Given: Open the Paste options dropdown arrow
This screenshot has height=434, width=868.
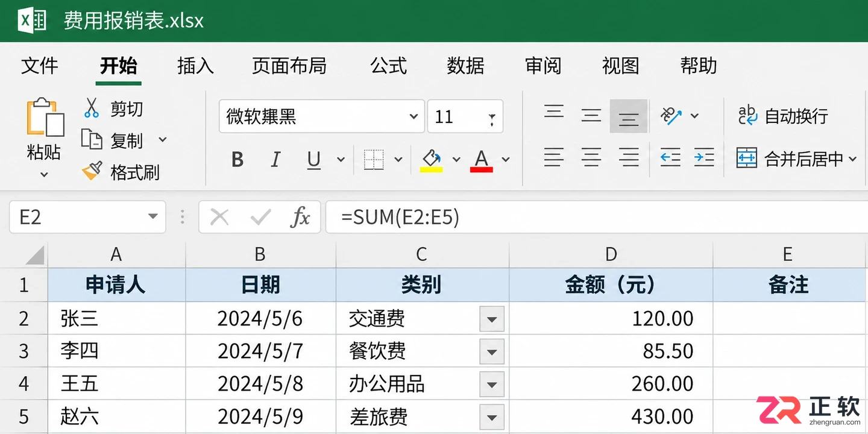Looking at the screenshot, I should 44,175.
